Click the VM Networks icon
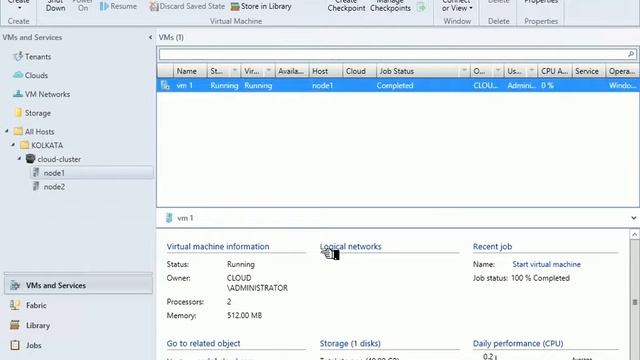Viewport: 640px width, 360px height. click(18, 94)
